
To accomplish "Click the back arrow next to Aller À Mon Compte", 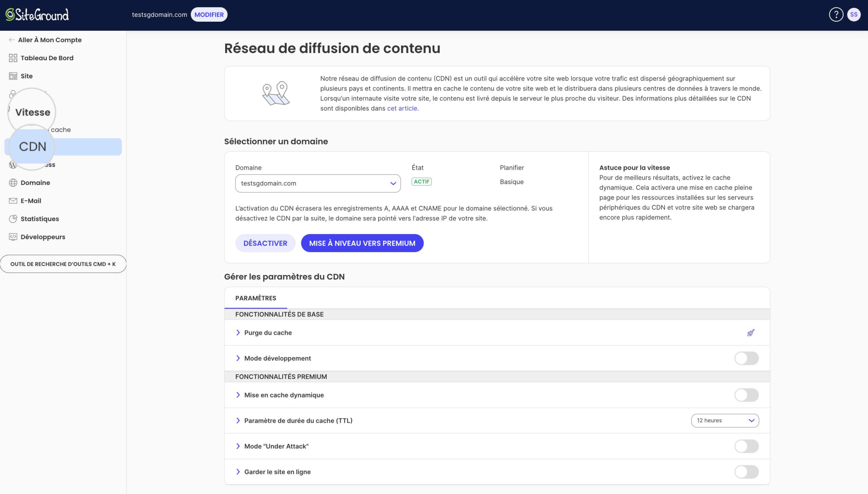I will coord(12,40).
